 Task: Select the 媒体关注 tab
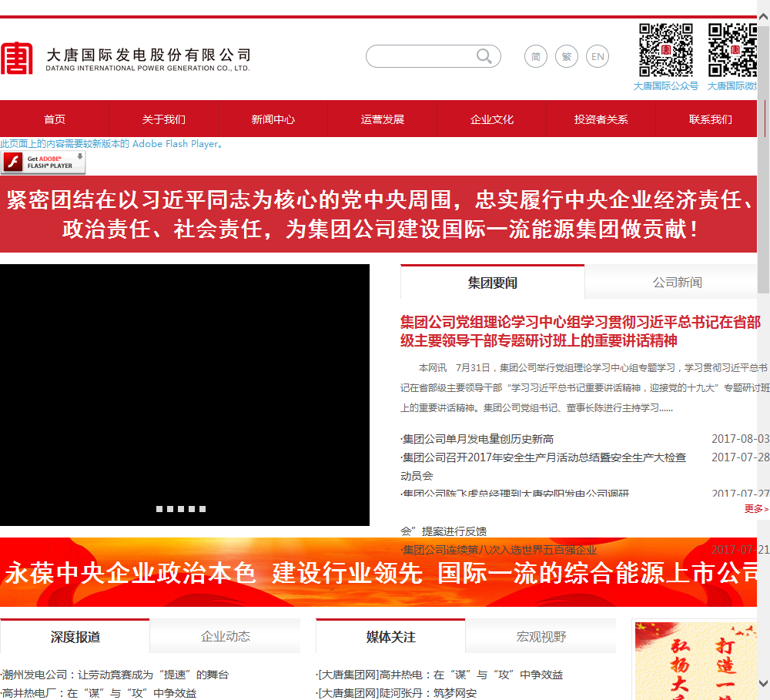[391, 637]
